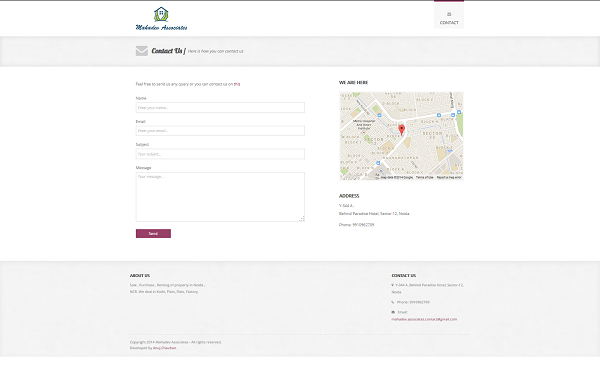Click the Metro Hospital marker on map
The width and height of the screenshot is (600, 375).
[x=364, y=133]
